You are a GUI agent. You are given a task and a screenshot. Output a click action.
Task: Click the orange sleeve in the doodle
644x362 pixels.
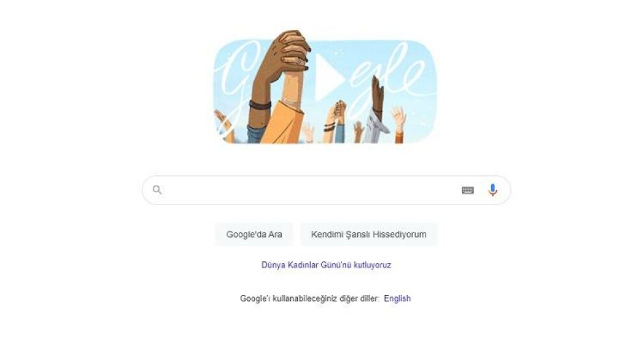(283, 123)
